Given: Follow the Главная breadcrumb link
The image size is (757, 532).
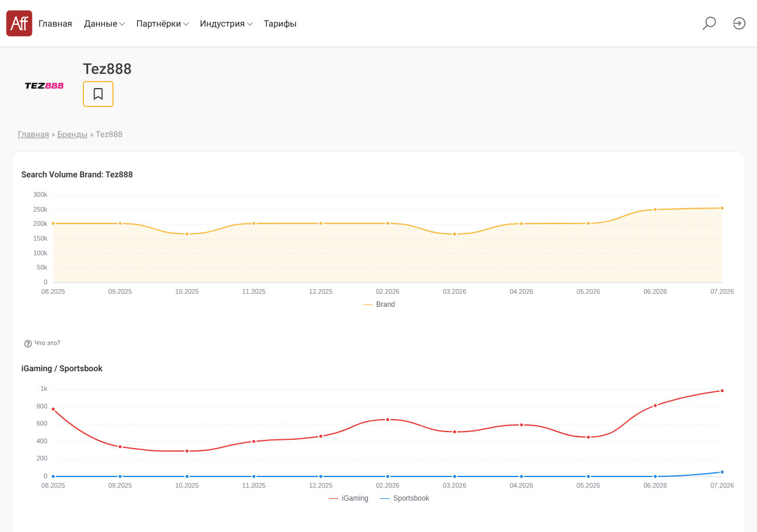Looking at the screenshot, I should click(33, 134).
